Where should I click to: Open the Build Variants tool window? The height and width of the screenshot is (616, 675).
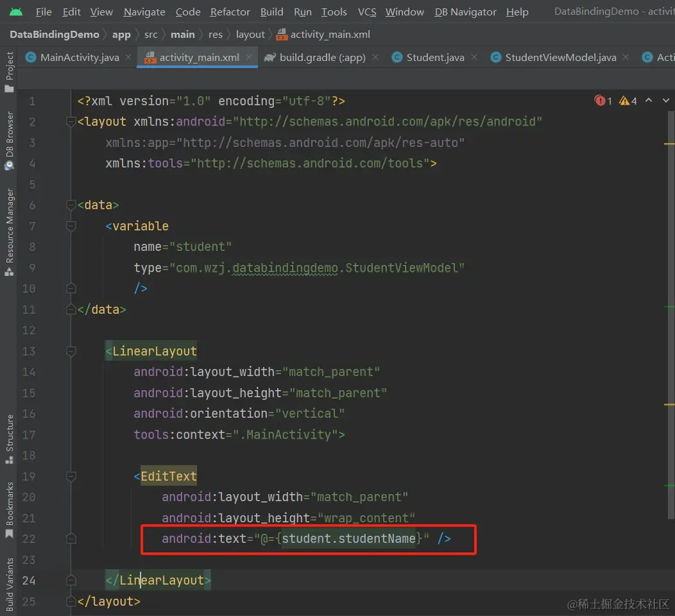click(9, 584)
